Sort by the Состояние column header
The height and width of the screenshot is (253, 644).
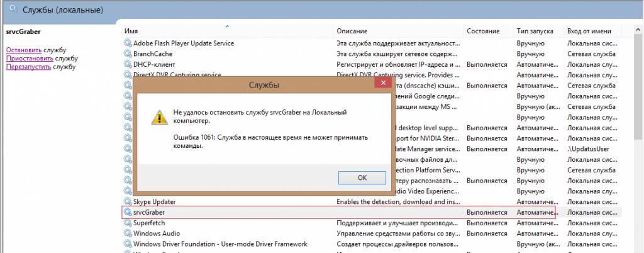pos(483,31)
